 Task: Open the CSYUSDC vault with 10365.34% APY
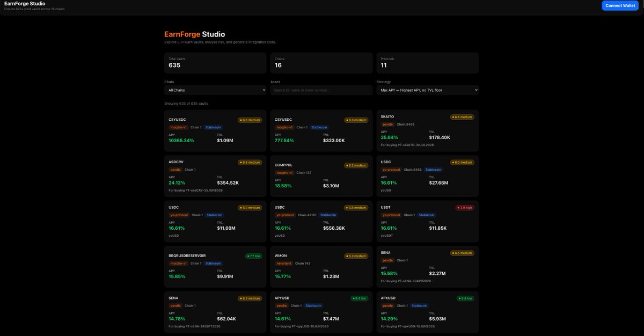pyautogui.click(x=215, y=130)
